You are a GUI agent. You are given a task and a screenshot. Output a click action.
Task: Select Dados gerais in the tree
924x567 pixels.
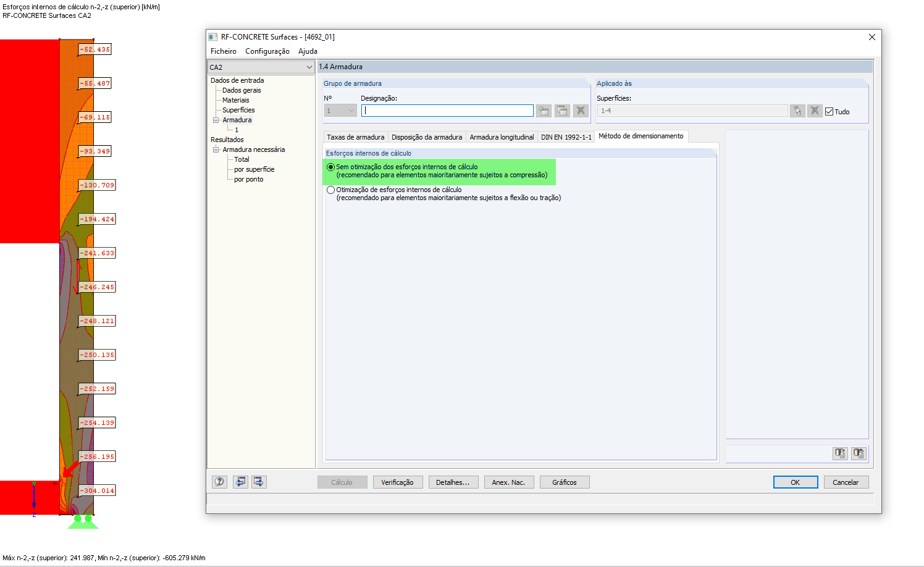(x=241, y=90)
